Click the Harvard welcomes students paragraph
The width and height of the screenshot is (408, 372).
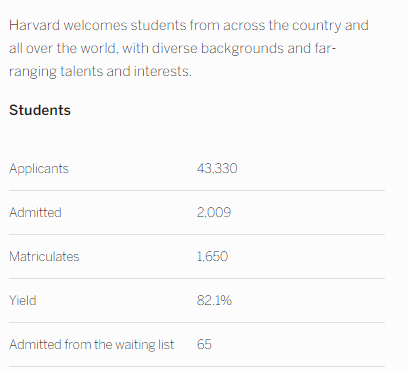tap(189, 48)
